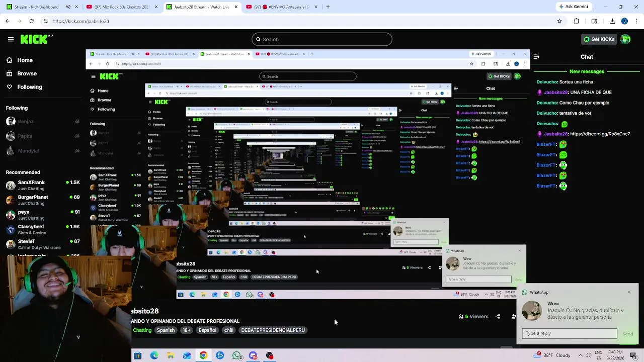Open the 38°F Cloudy weather widget
Viewport: 644px width, 362px height.
[552, 355]
